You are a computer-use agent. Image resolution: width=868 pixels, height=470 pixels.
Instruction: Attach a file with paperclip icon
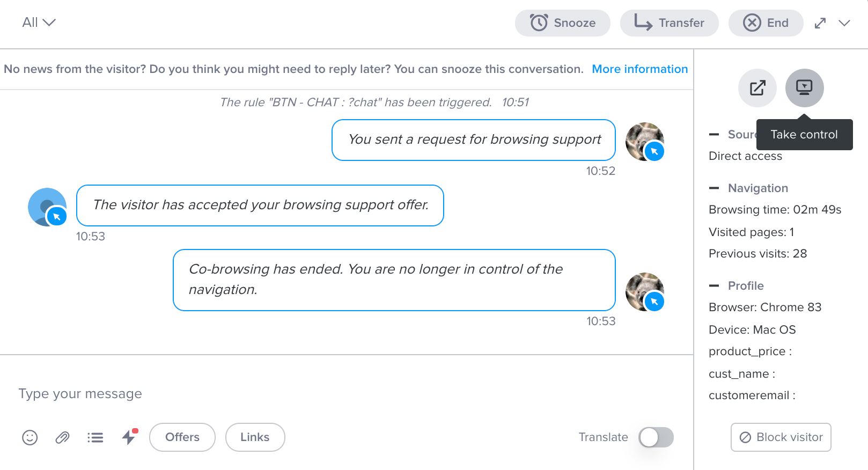pos(63,438)
